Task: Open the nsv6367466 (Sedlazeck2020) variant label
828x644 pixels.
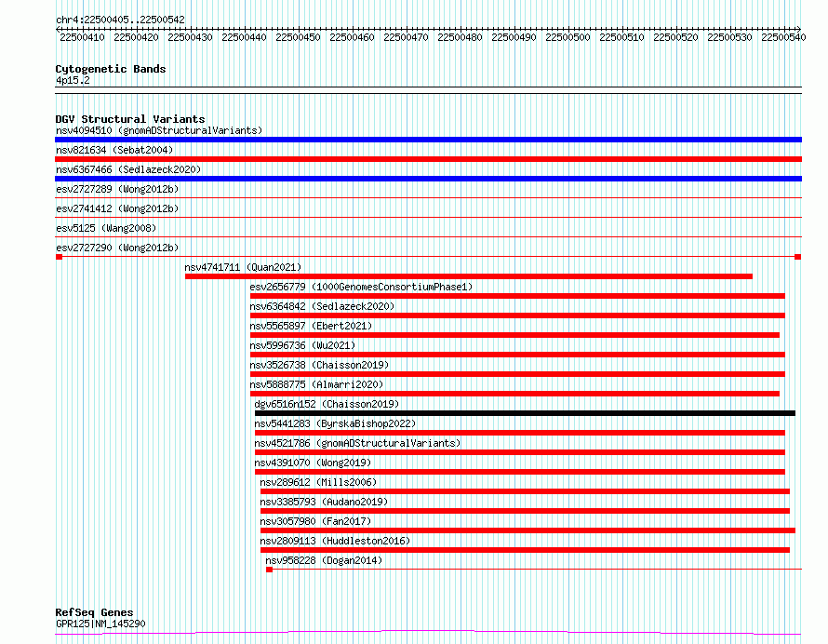Action: 128,169
